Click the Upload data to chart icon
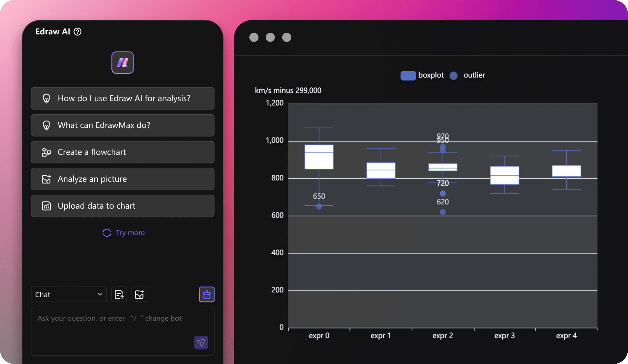Screen dimensions: 628x364 click(x=47, y=206)
